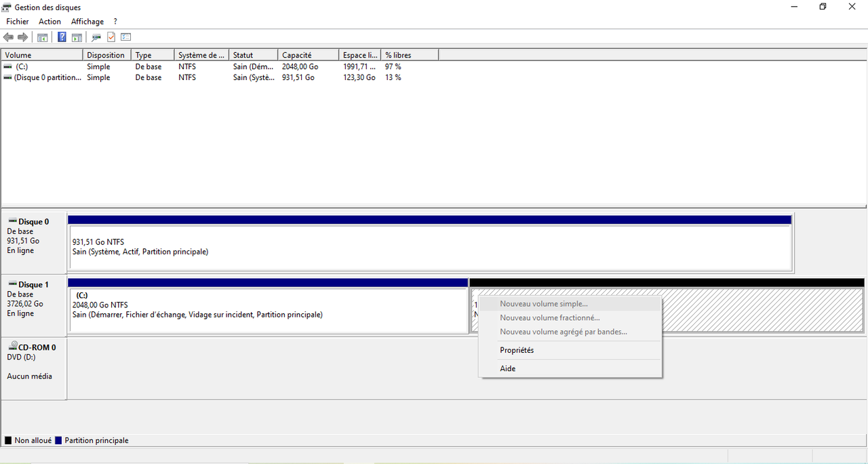Open the ? help menu

click(116, 22)
